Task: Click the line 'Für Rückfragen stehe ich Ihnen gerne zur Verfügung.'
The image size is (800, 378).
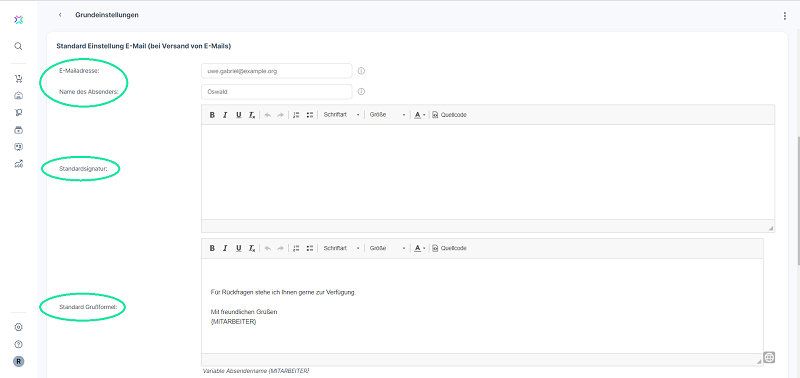Action: coord(283,293)
